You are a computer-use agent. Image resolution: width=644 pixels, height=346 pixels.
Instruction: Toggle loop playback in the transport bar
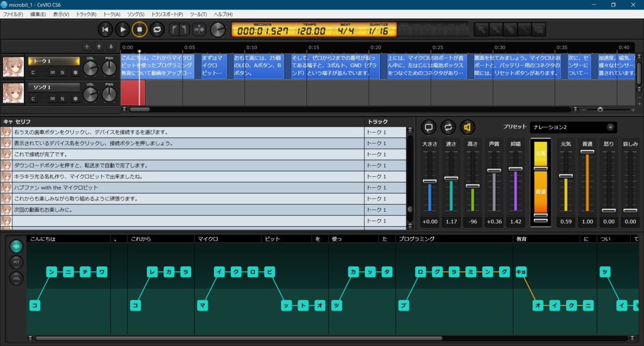[156, 30]
